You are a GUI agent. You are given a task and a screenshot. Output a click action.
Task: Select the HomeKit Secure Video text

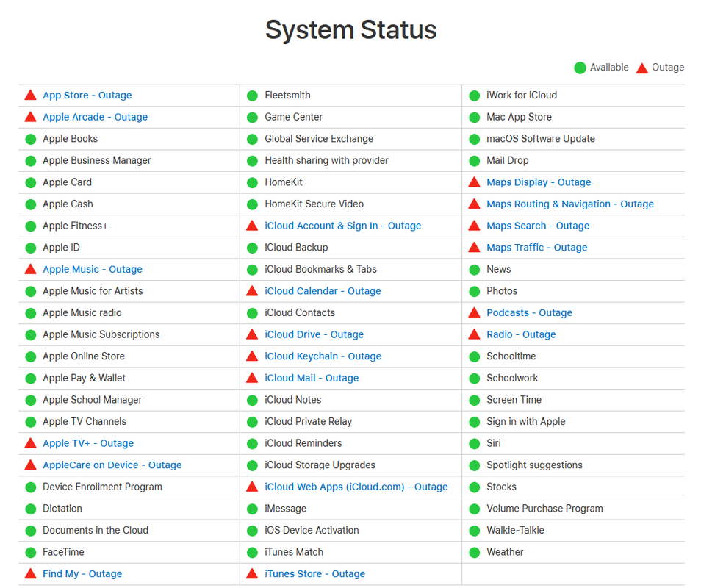click(x=314, y=204)
